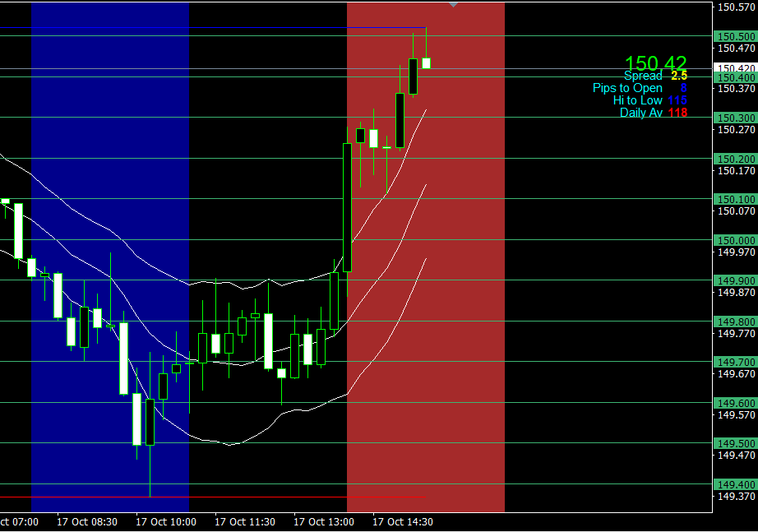Click the grey chart shift triangle marker

[453, 5]
